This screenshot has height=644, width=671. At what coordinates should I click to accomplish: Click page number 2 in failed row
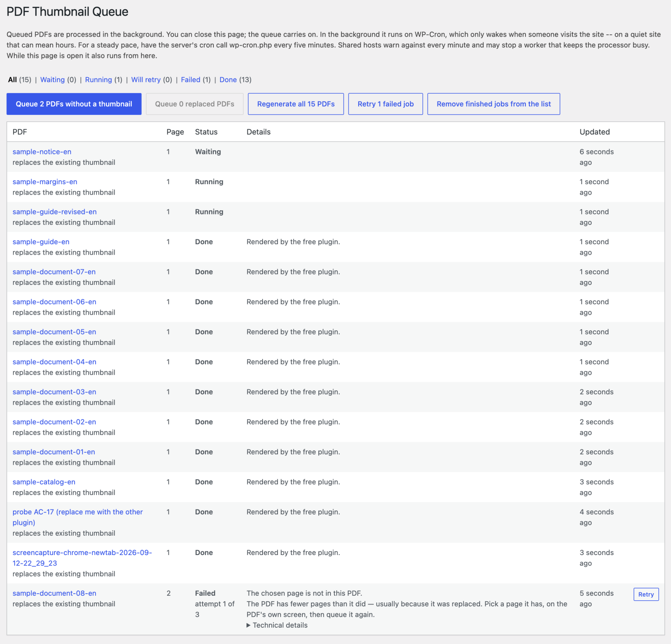pyautogui.click(x=169, y=593)
